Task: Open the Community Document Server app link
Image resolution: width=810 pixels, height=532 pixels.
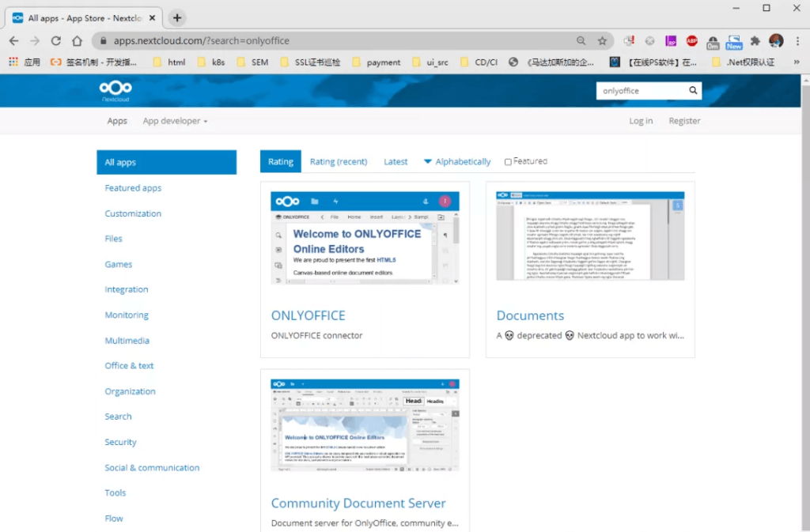Action: click(x=358, y=503)
